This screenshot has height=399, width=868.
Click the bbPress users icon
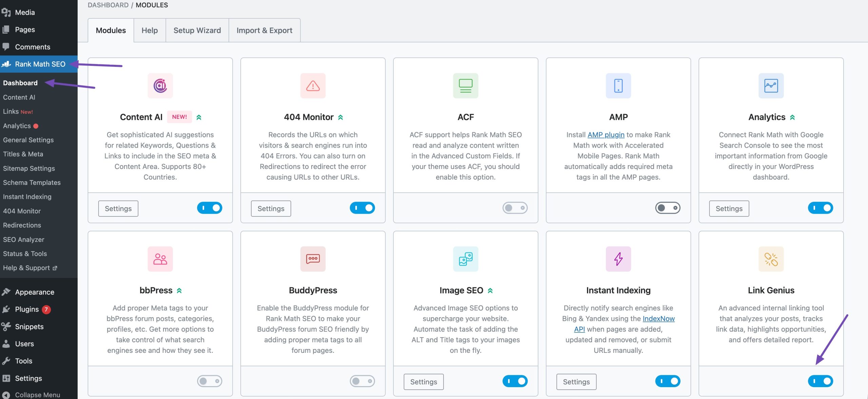point(160,259)
